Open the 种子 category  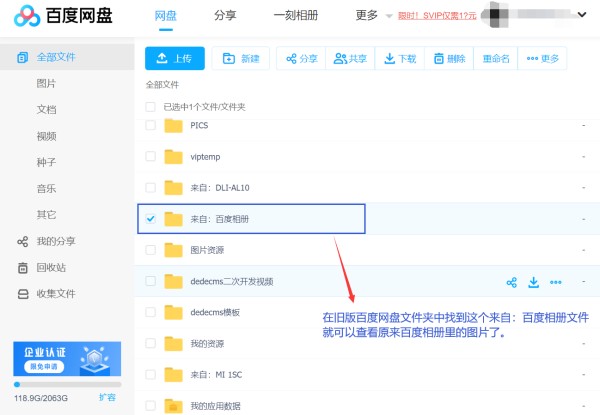46,162
